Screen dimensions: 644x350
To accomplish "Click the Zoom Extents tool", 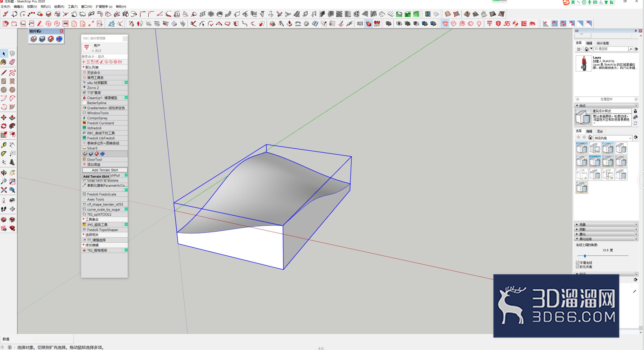I will coord(4,190).
